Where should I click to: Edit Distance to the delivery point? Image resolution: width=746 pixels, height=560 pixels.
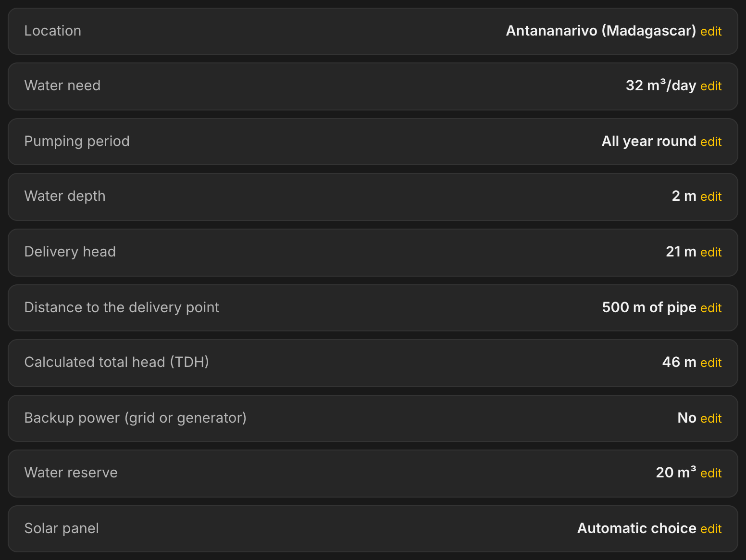click(711, 308)
